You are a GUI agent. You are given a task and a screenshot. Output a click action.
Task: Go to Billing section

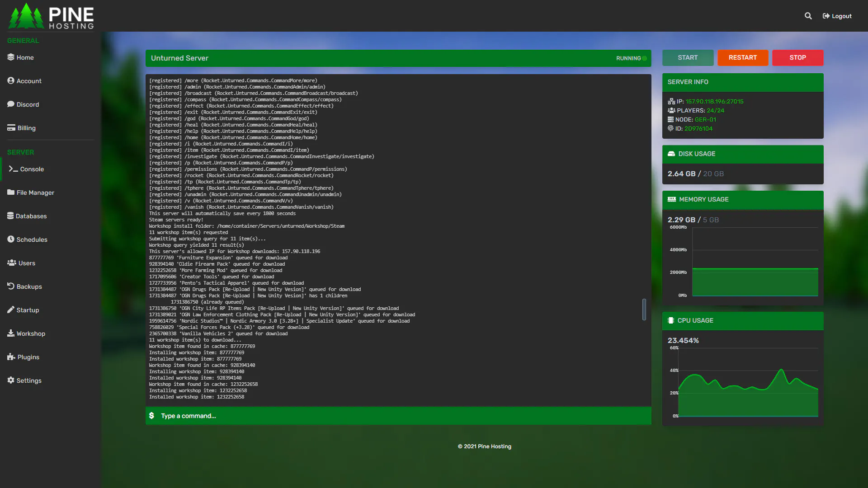pyautogui.click(x=26, y=128)
